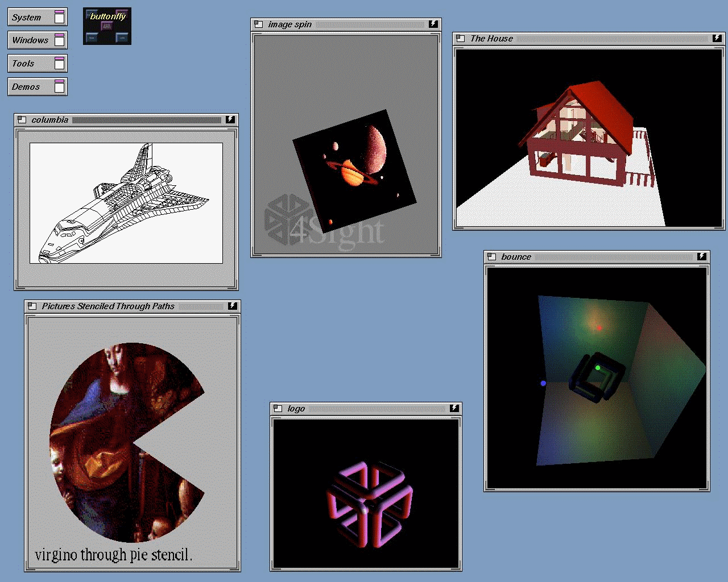Expand the cascade icon beside System
The height and width of the screenshot is (582, 728).
coord(59,17)
